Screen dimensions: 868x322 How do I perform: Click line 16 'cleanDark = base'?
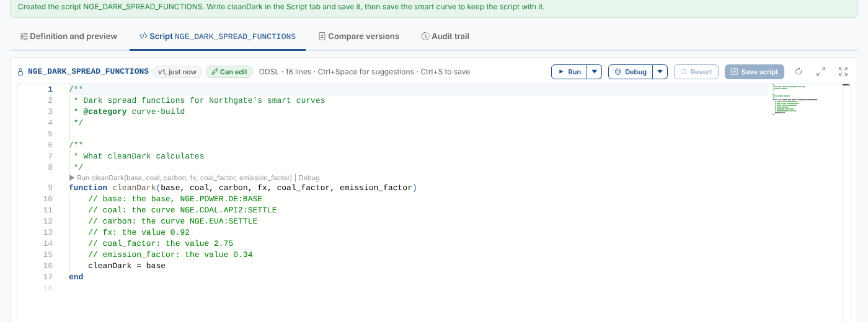pyautogui.click(x=126, y=266)
